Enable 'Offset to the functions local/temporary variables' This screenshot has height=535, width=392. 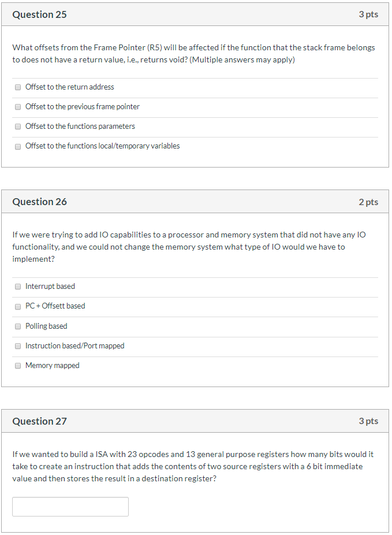pos(17,146)
